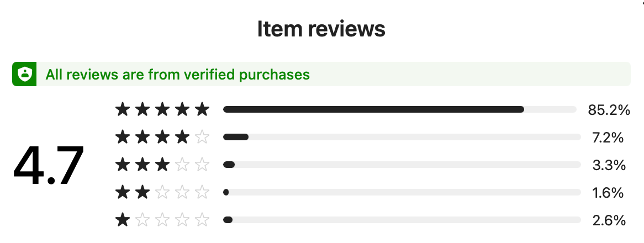644x243 pixels.
Task: Click "All reviews are from verified purchases" text
Action: pyautogui.click(x=177, y=75)
